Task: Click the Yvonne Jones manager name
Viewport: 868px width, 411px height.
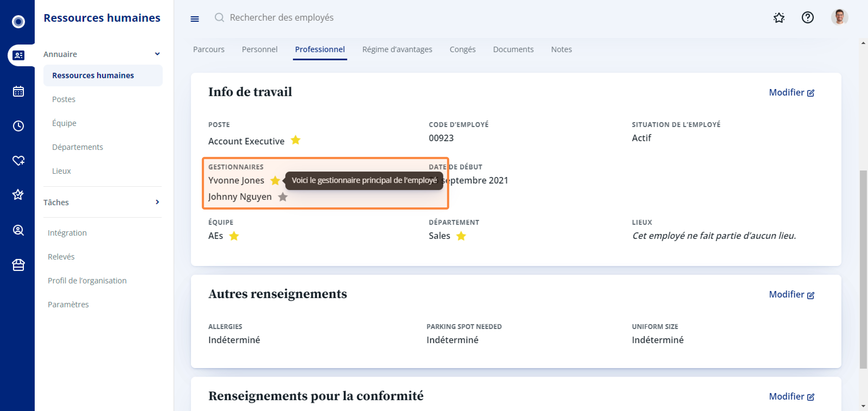Action: [236, 180]
